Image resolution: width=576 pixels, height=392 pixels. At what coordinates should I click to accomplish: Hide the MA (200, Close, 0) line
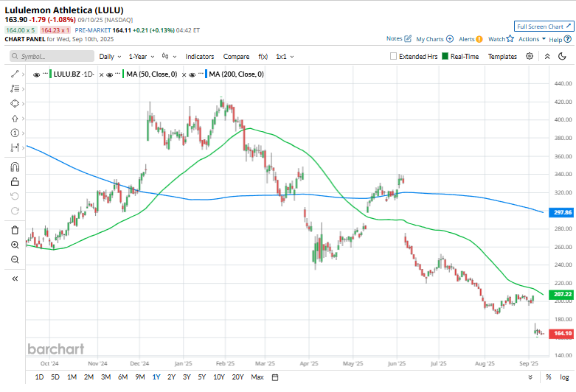coord(192,74)
